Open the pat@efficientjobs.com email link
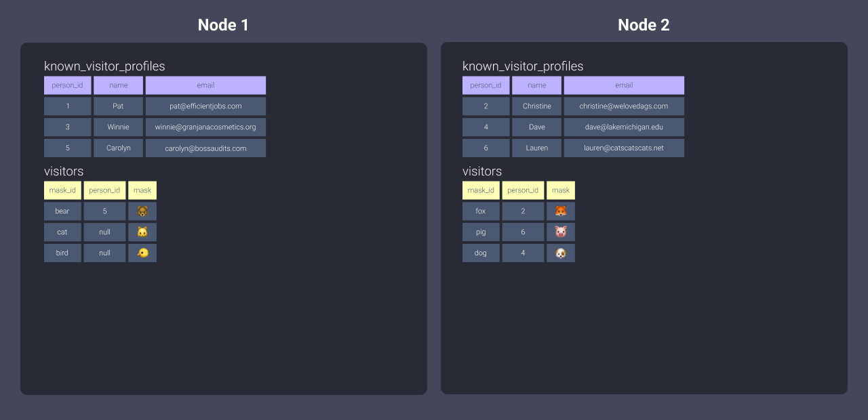The image size is (868, 420). click(205, 106)
